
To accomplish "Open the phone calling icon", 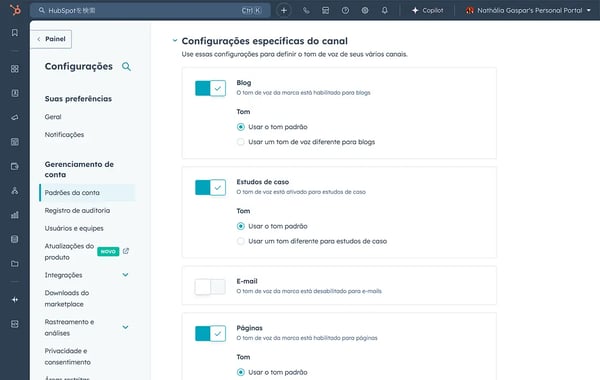I will 306,11.
